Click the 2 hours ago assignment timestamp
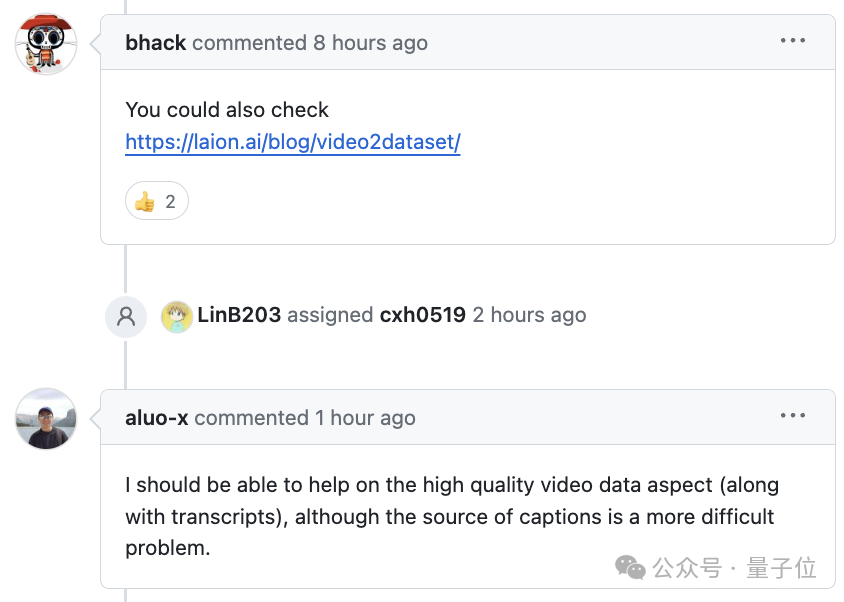Viewport: 844px width, 602px height. [529, 314]
